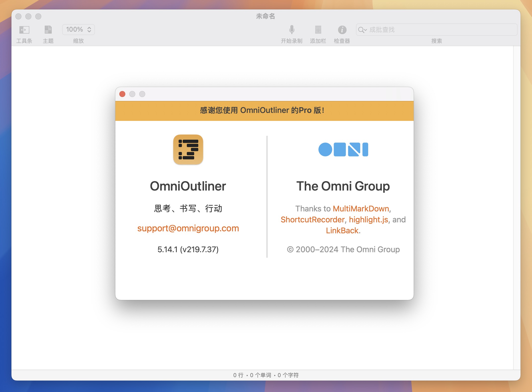The height and width of the screenshot is (392, 532).
Task: Click version text 5.14.1 (v219.7.37)
Action: click(x=188, y=249)
